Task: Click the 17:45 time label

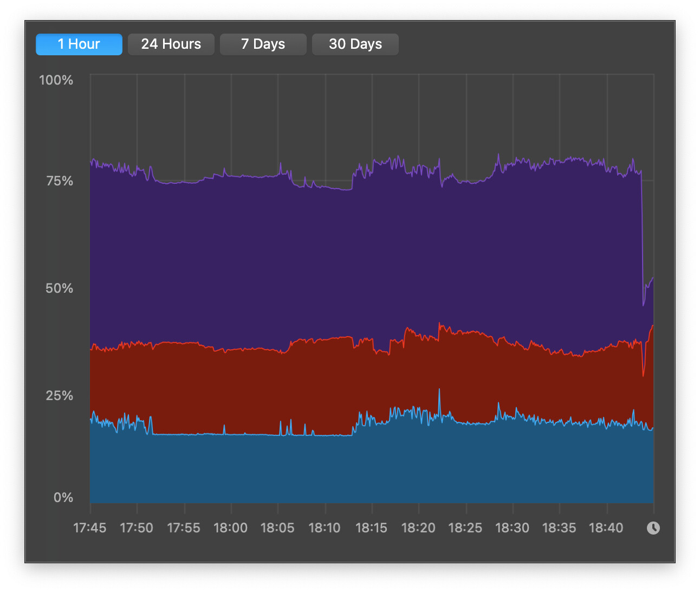Action: point(90,528)
